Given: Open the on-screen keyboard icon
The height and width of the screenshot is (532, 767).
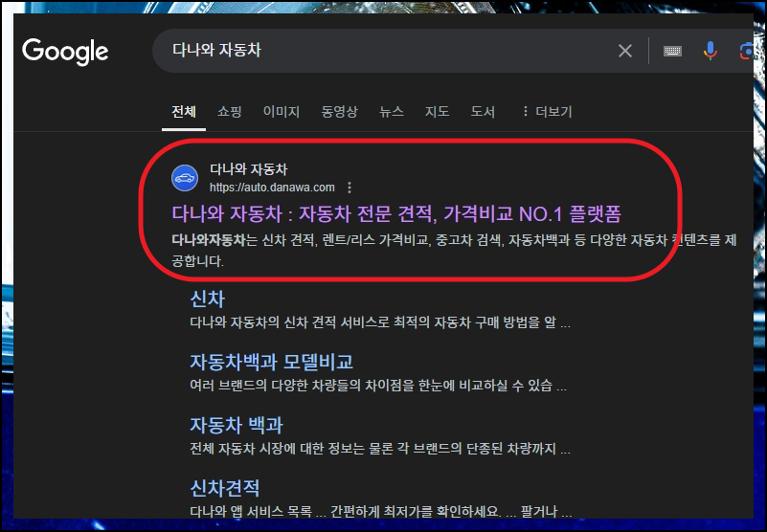Looking at the screenshot, I should coord(672,51).
